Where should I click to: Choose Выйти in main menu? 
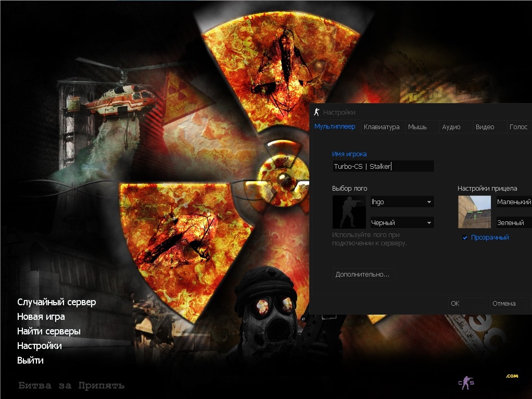tap(30, 360)
